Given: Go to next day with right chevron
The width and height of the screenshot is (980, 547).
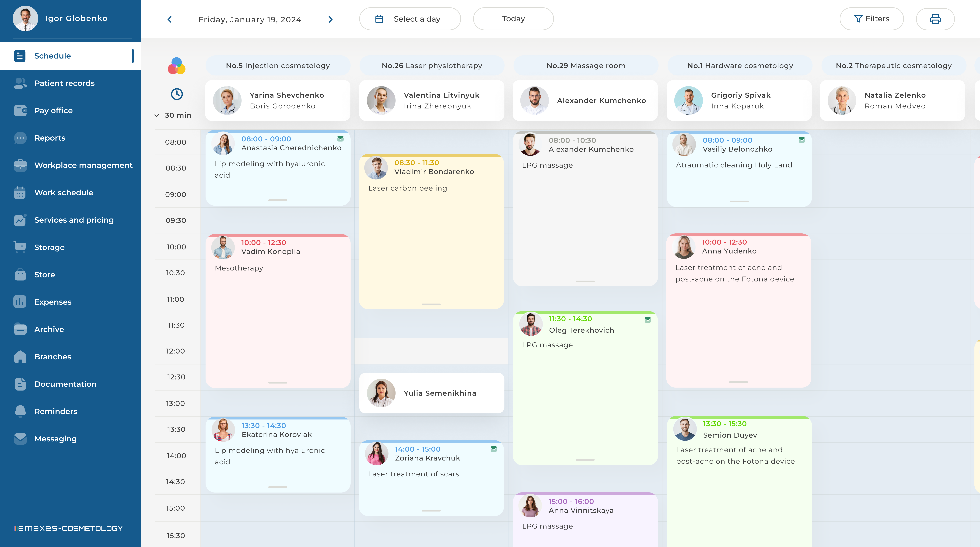Looking at the screenshot, I should pos(330,19).
